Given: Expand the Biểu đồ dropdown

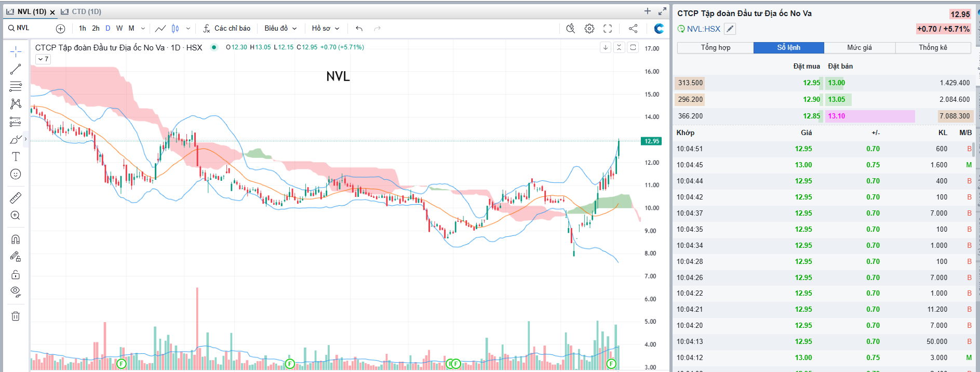Looking at the screenshot, I should point(280,29).
